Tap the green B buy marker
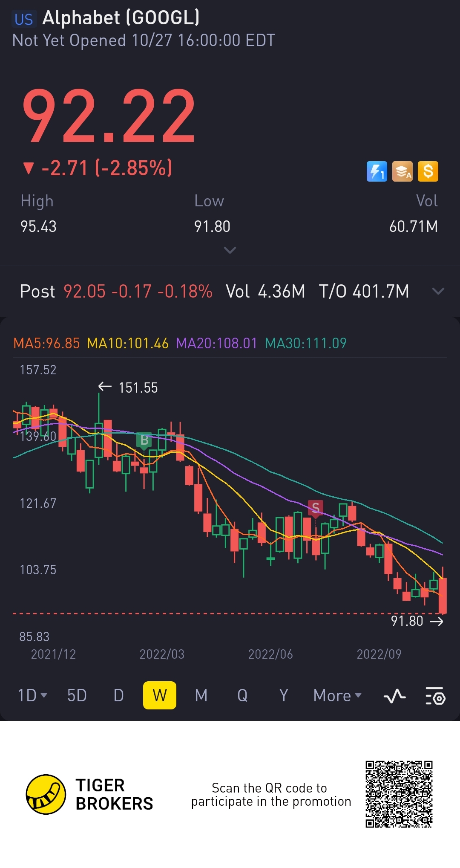Image resolution: width=460 pixels, height=868 pixels. coord(144,440)
